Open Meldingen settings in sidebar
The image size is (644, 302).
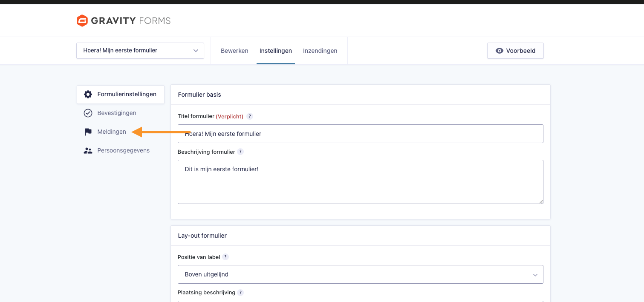coord(112,132)
